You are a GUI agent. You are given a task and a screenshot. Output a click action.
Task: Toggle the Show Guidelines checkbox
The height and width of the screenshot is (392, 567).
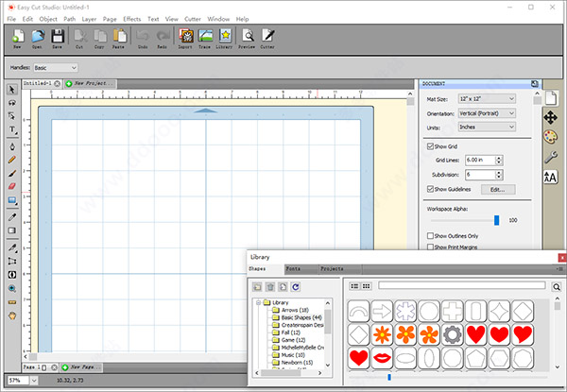(x=430, y=189)
